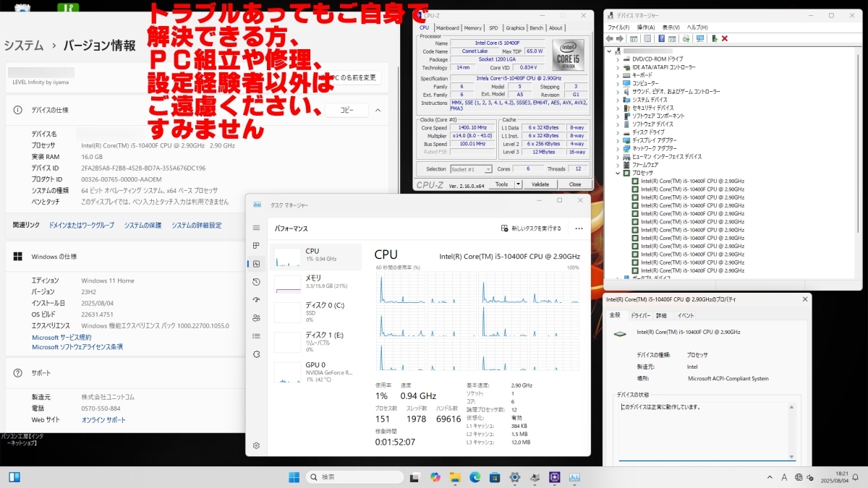Expand ファームウェア node in Device Manager
Screen dimensions: 868x488
tap(618, 165)
